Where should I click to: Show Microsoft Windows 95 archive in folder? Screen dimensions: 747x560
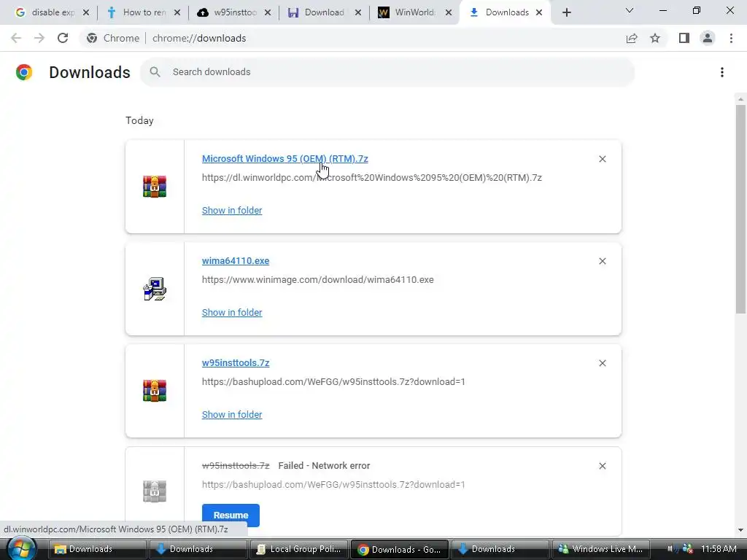tap(232, 210)
